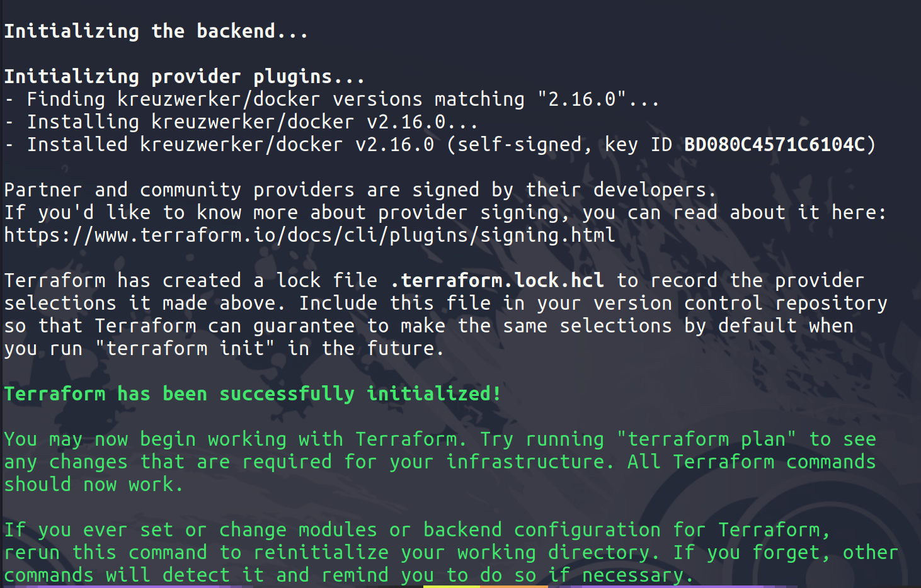Screen dimensions: 921x588
Task: Click the "Initializing the backend..." heading
Action: (156, 31)
